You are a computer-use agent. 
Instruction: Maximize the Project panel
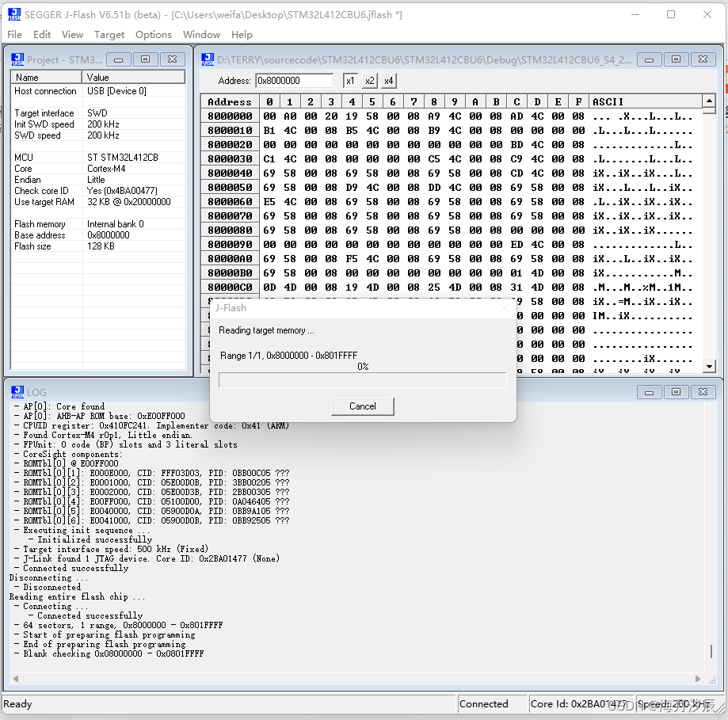click(145, 59)
